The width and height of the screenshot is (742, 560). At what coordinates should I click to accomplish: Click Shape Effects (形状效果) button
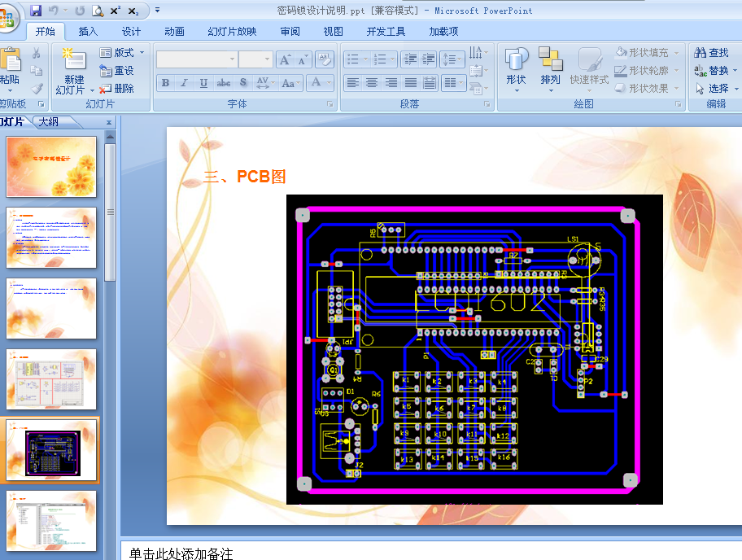[x=647, y=89]
